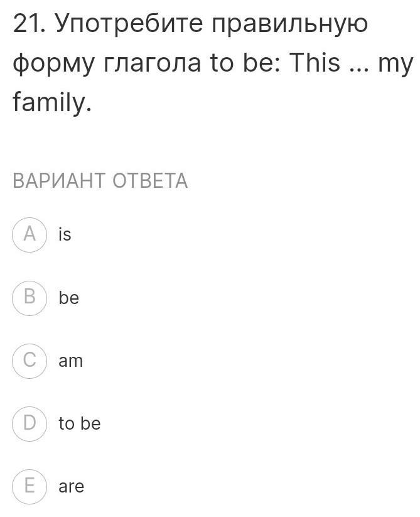This screenshot has width=420, height=517.
Task: Click the answer text "am"
Action: [x=70, y=361]
